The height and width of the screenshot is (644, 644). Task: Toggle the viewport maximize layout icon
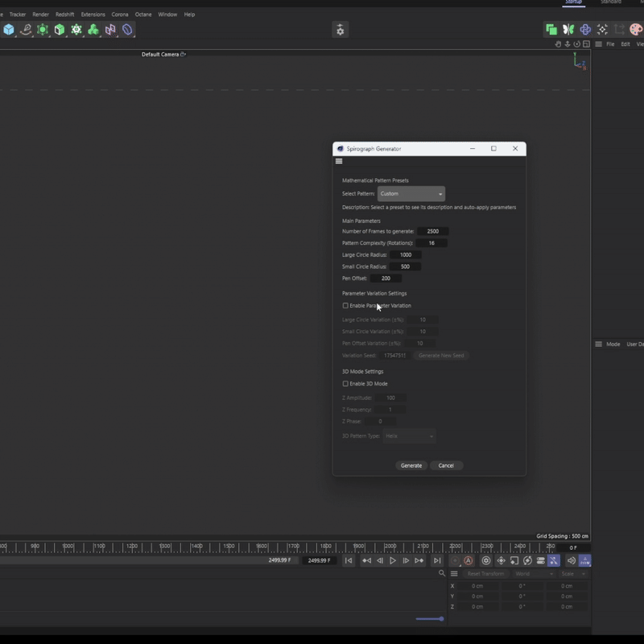[x=586, y=44]
